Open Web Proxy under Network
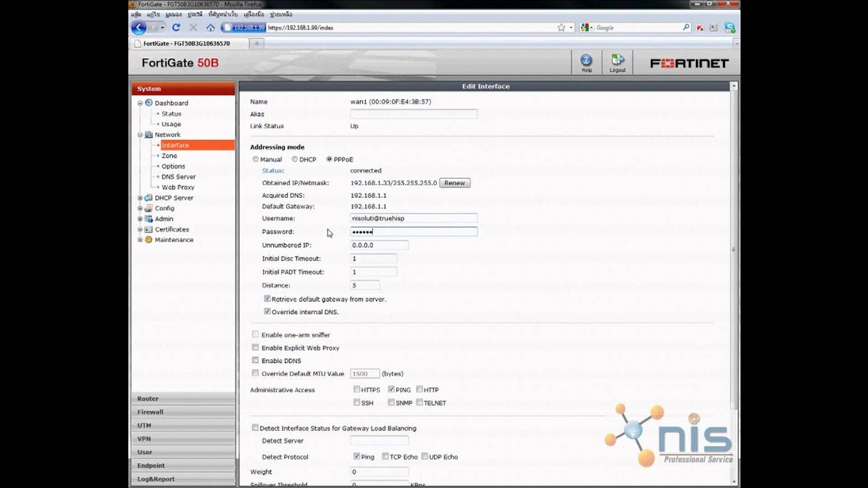The width and height of the screenshot is (868, 488). pyautogui.click(x=178, y=187)
